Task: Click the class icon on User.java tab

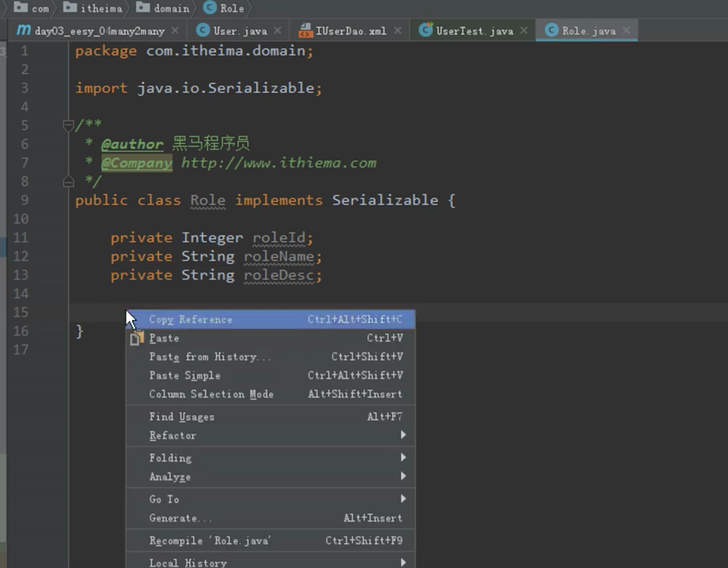Action: 203,30
